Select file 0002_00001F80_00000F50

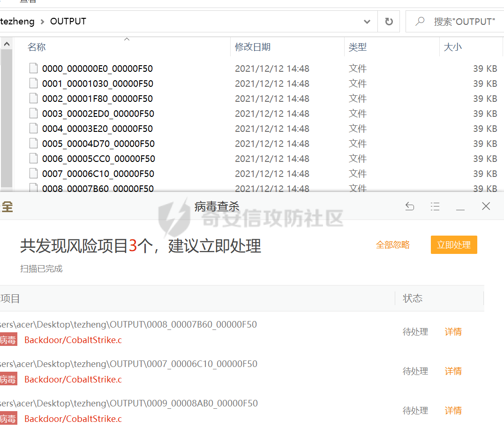click(x=98, y=99)
